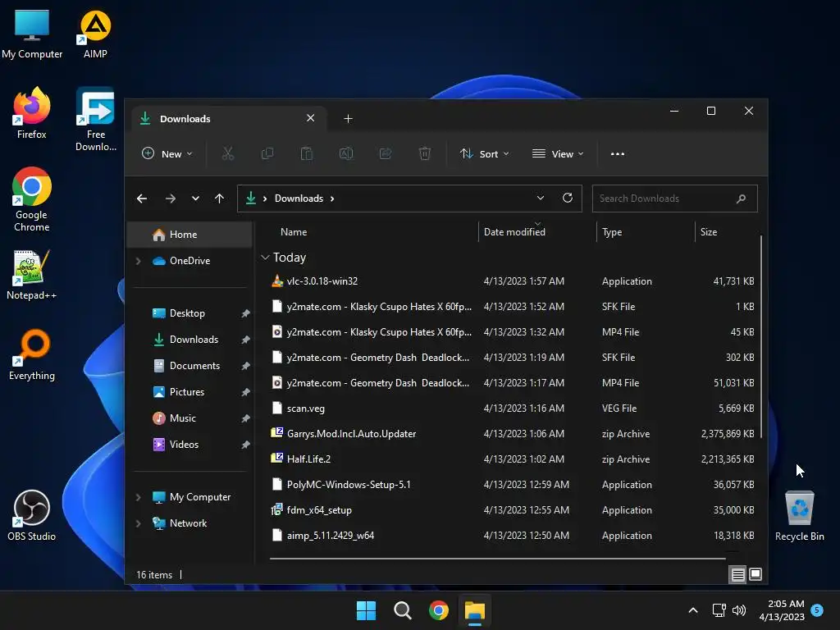Switch to details view icon in status bar
Screen dimensions: 840x630
[737, 575]
